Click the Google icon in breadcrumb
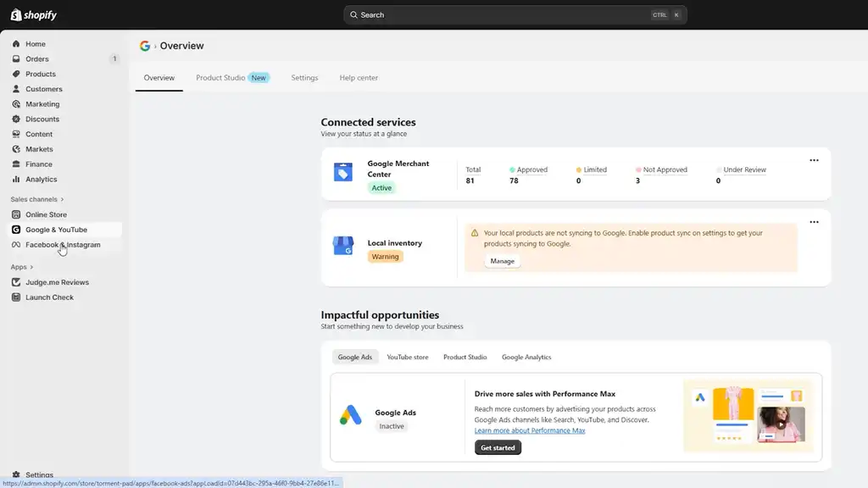Viewport: 868px width, 488px height. point(145,46)
